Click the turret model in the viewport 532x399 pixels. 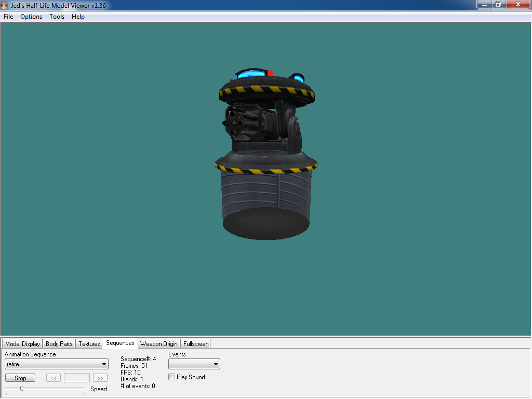[x=266, y=154]
